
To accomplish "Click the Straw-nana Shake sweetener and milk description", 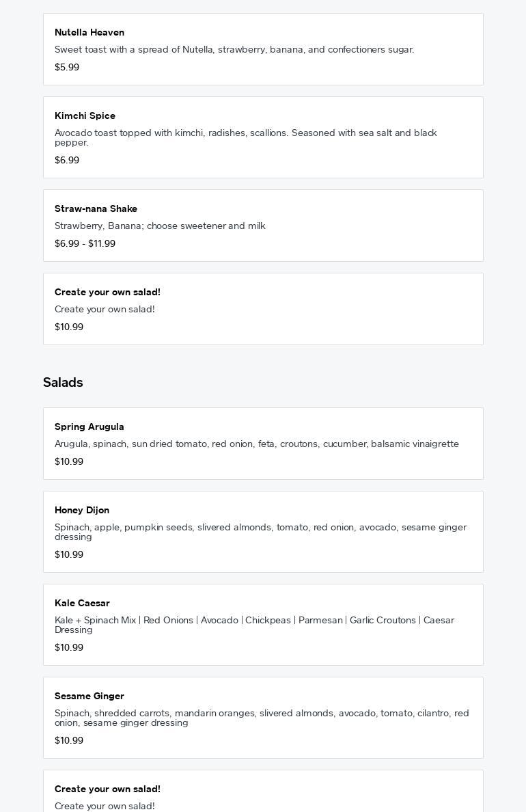I will [160, 226].
